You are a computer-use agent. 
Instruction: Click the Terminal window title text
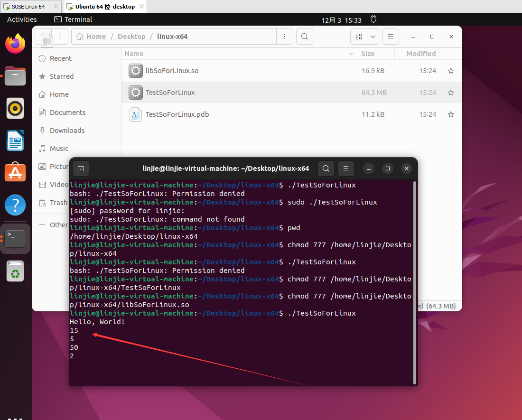[226, 168]
